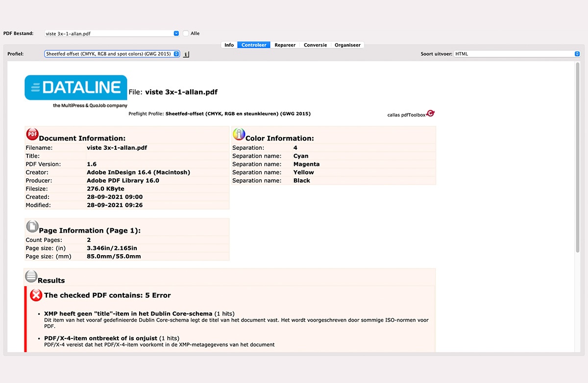Click the 'Cyan' separation name
This screenshot has width=588, height=383.
pos(301,156)
